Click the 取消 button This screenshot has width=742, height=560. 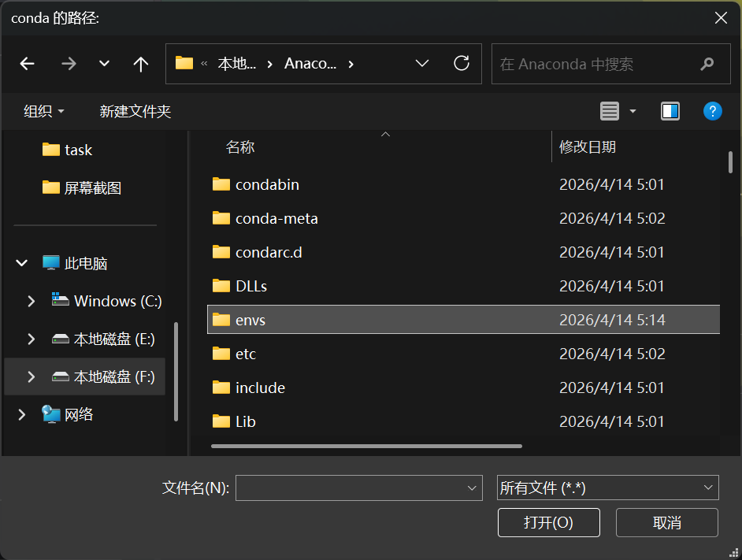coord(666,522)
